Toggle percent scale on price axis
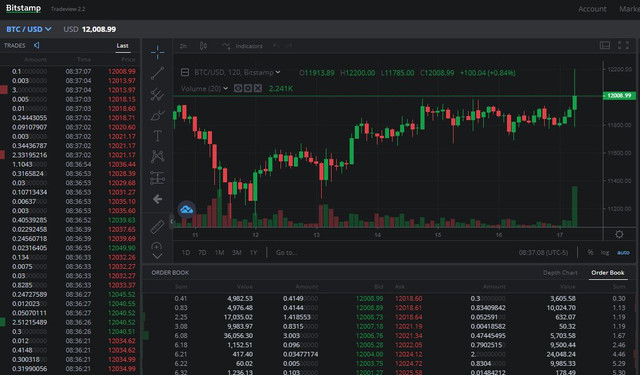This screenshot has width=640, height=375. (x=590, y=253)
